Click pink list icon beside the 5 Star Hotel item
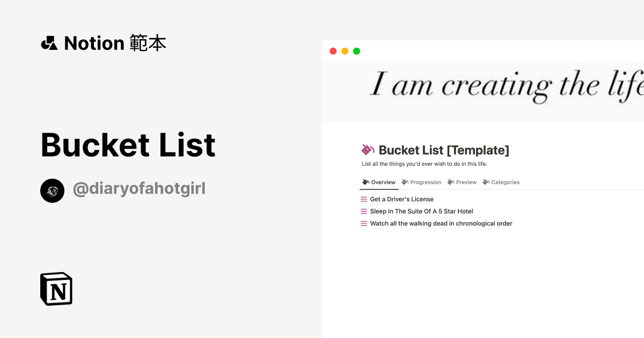This screenshot has width=644, height=338. click(364, 211)
